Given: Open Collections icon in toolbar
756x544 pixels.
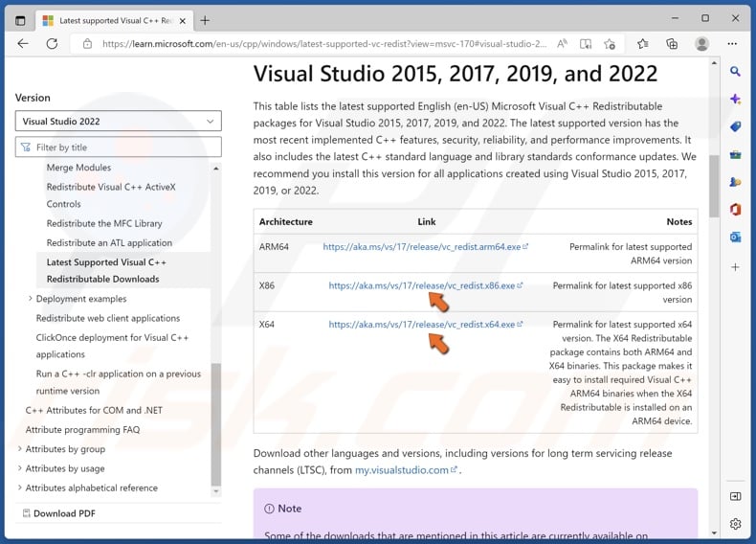Looking at the screenshot, I should coord(672,44).
